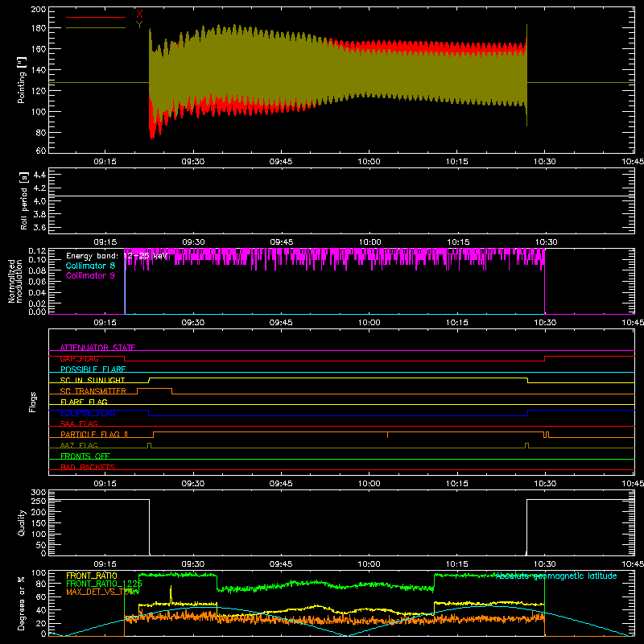Select the SC_TRANSMITTER flag label
The height and width of the screenshot is (644, 644).
[93, 391]
